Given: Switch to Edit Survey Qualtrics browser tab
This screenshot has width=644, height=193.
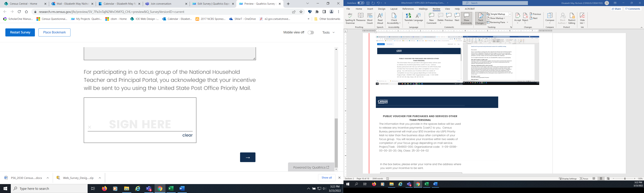Looking at the screenshot, I should (211, 4).
